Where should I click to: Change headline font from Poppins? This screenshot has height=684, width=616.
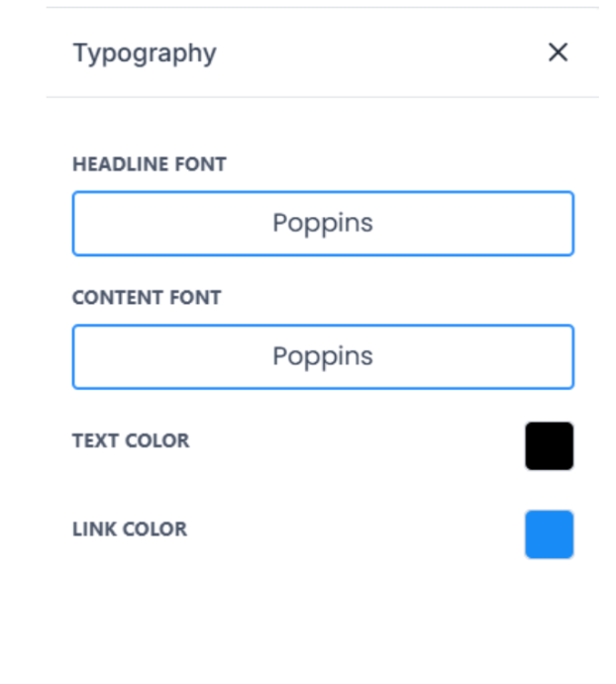point(323,224)
